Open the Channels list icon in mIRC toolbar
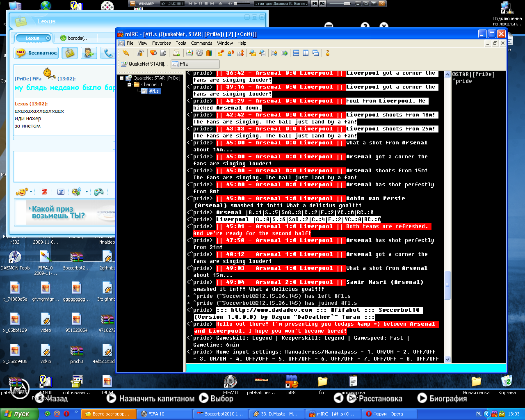 click(163, 53)
